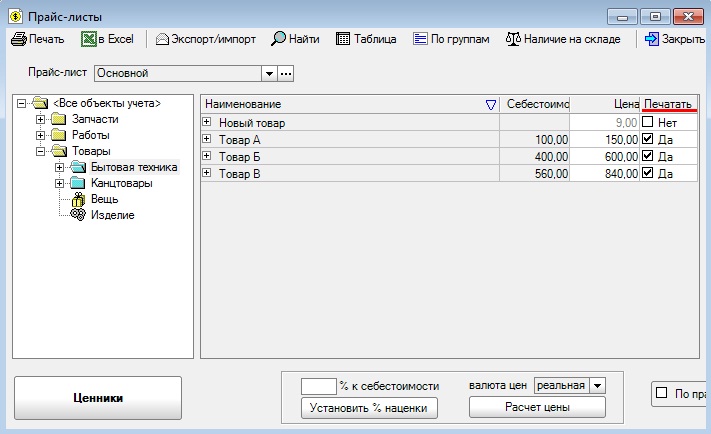This screenshot has width=711, height=434.
Task: Expand the Товар В row
Action: tap(207, 172)
